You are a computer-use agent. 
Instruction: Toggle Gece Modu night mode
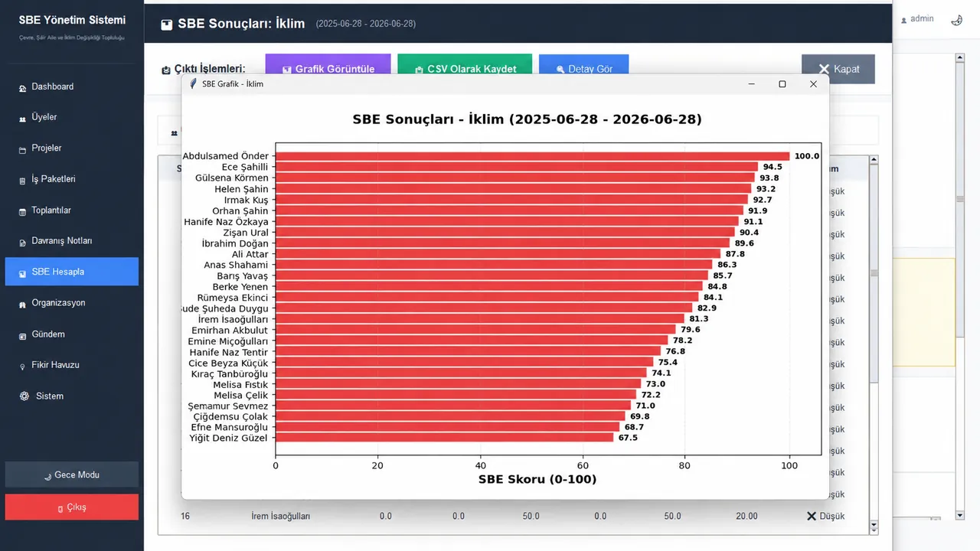pos(72,474)
